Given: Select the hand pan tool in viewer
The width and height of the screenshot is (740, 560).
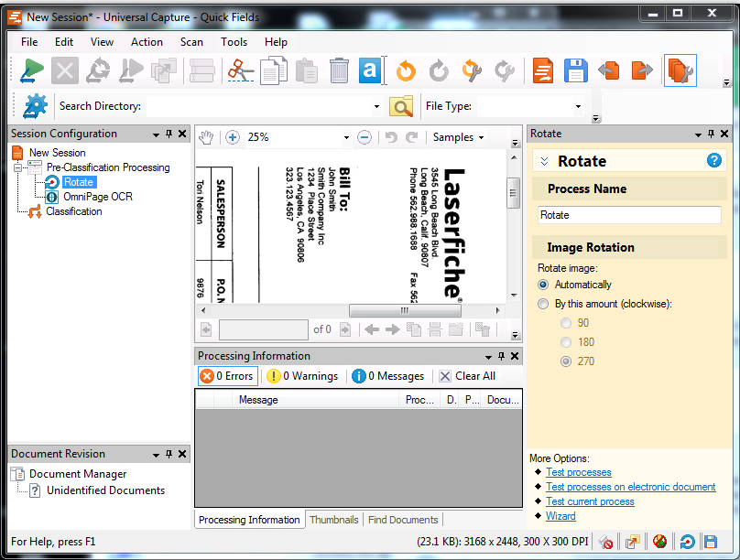Looking at the screenshot, I should point(206,137).
